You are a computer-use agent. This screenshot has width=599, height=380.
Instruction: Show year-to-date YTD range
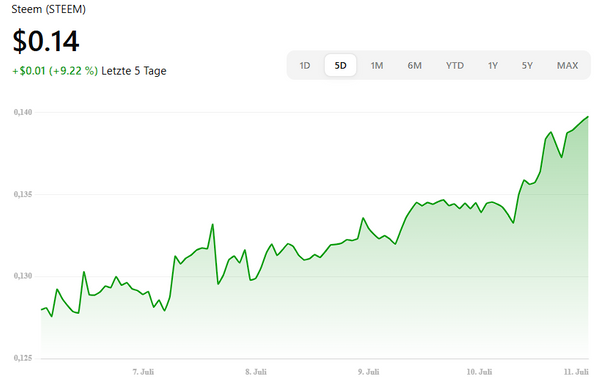455,66
